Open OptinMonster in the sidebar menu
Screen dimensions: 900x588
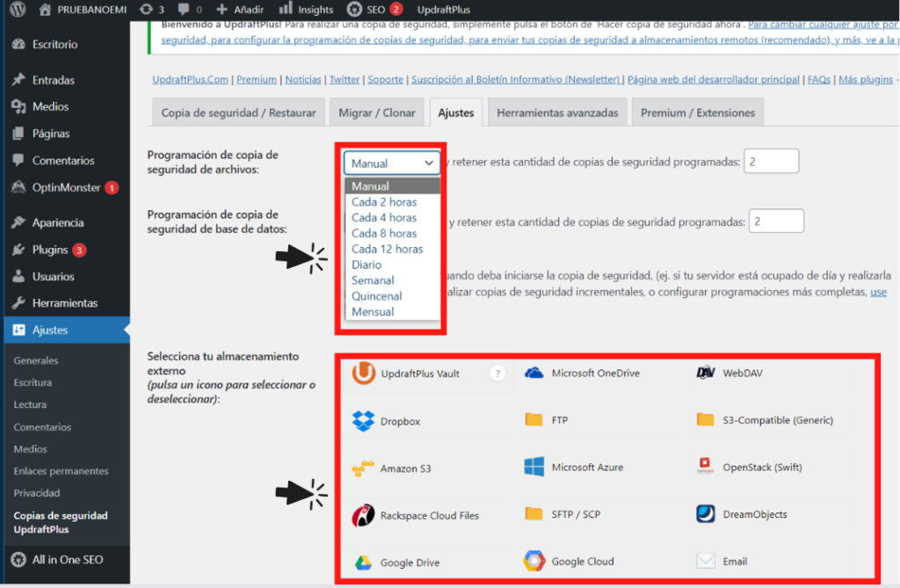(x=66, y=187)
